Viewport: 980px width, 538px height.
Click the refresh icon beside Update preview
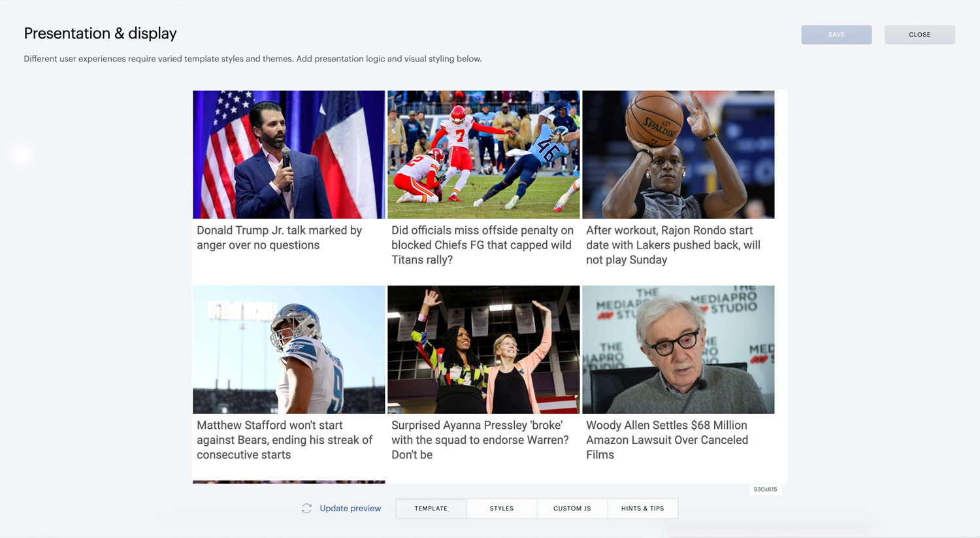click(x=306, y=508)
